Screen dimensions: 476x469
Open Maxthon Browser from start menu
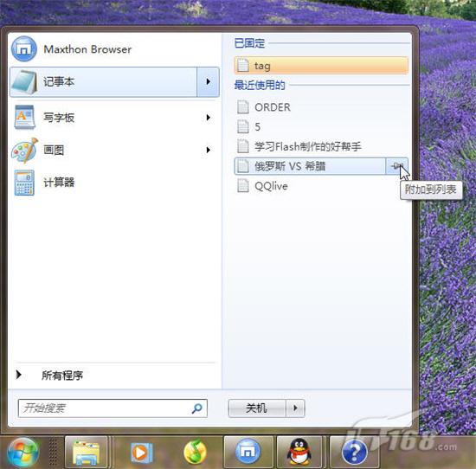tap(72, 49)
